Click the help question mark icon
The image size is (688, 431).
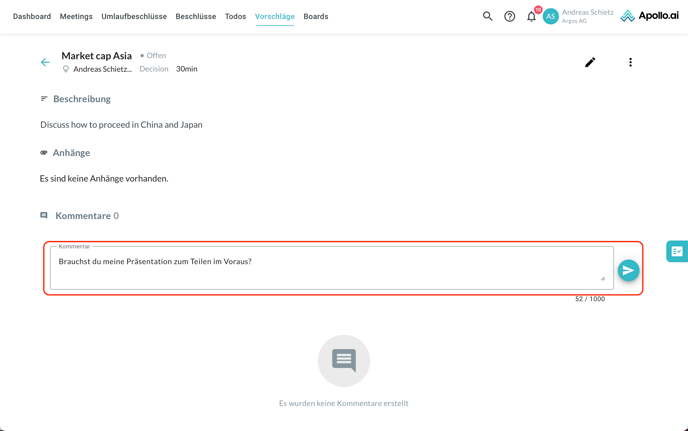tap(510, 16)
